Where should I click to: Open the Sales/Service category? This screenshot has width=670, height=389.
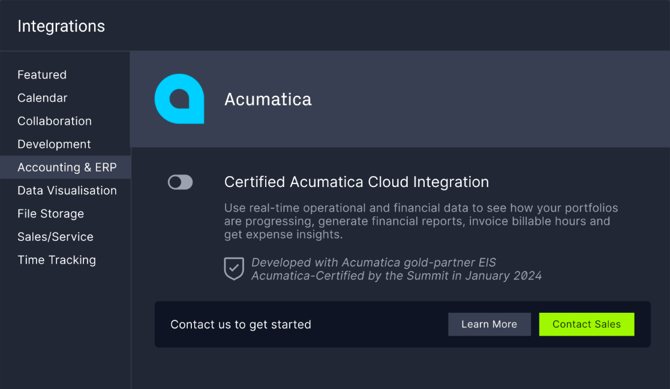55,236
